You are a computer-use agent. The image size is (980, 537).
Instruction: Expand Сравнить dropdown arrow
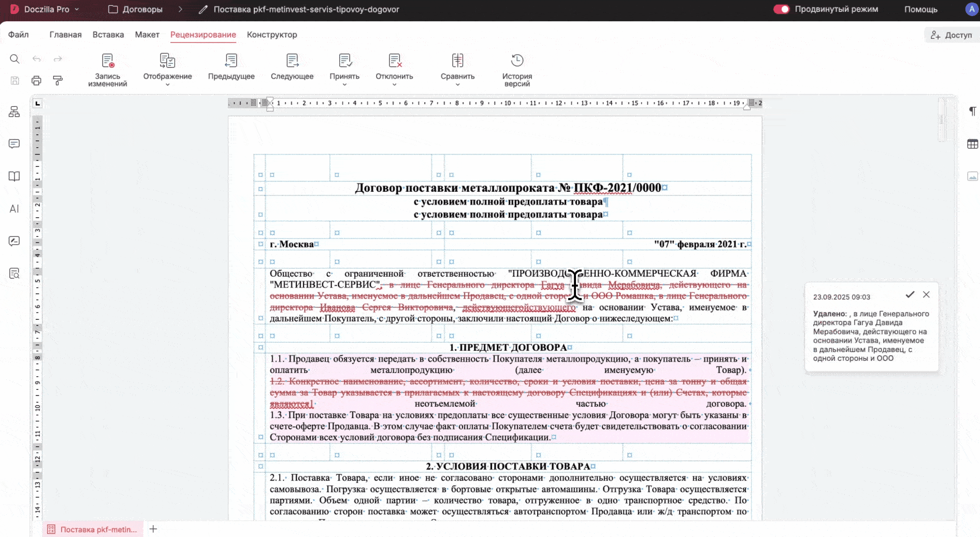click(457, 84)
